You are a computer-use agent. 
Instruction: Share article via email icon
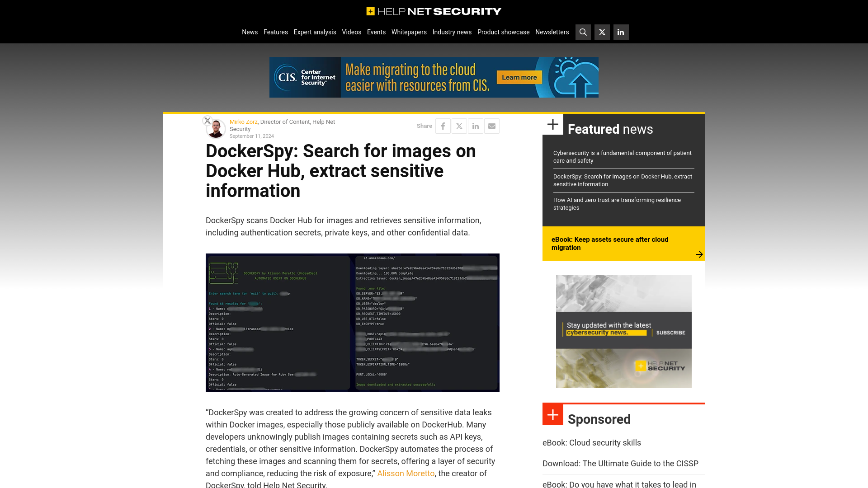[492, 126]
